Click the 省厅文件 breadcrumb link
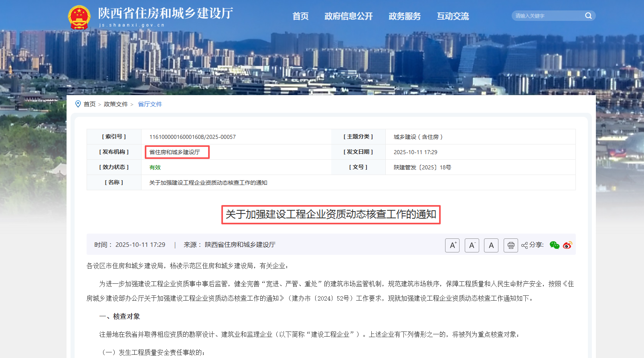 coord(150,104)
